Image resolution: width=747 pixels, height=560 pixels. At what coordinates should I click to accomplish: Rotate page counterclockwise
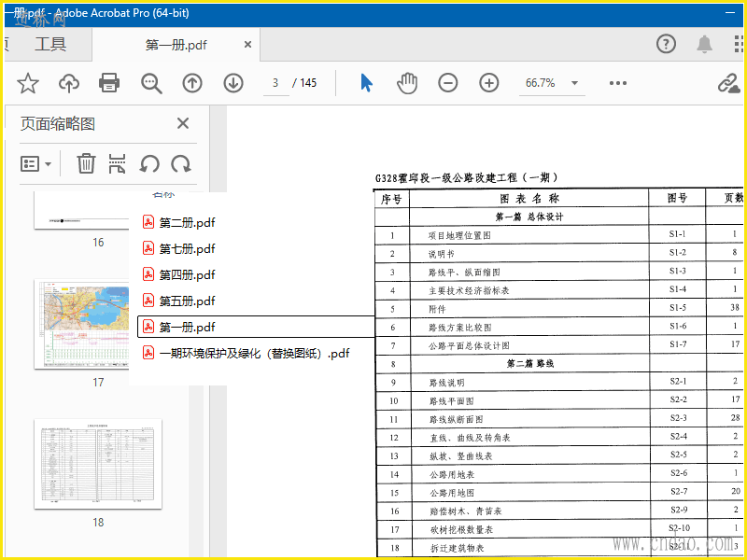[149, 164]
